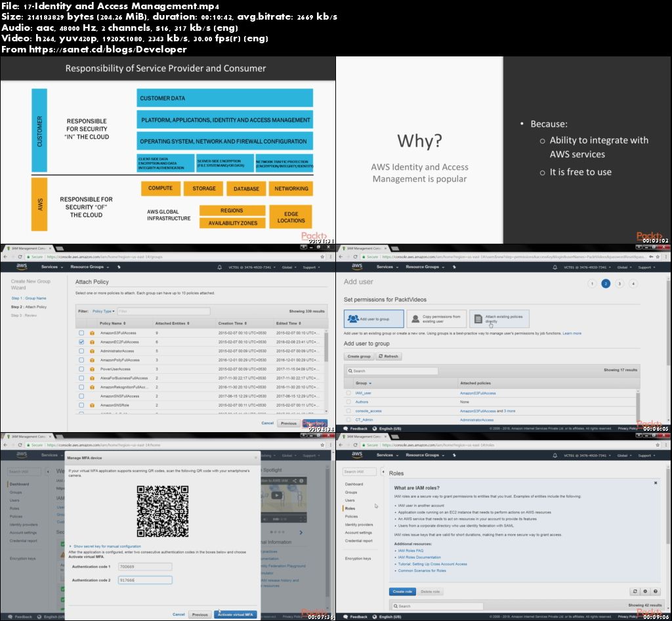
Task: Open Credential report in Roles window sidebar
Action: (359, 541)
